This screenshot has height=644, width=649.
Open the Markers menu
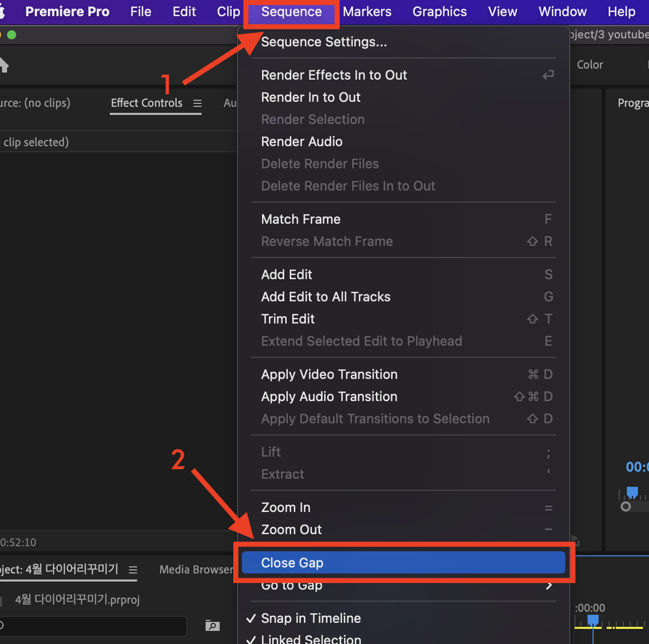click(367, 12)
